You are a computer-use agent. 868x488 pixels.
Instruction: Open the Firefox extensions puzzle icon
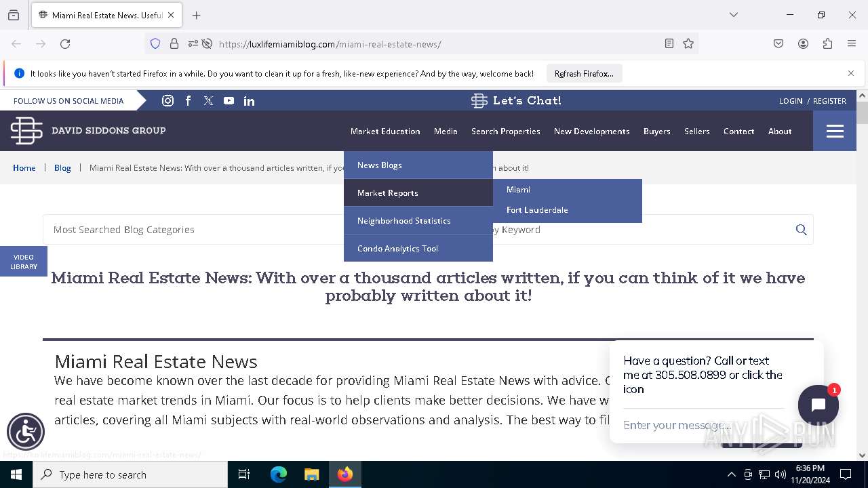tap(827, 44)
